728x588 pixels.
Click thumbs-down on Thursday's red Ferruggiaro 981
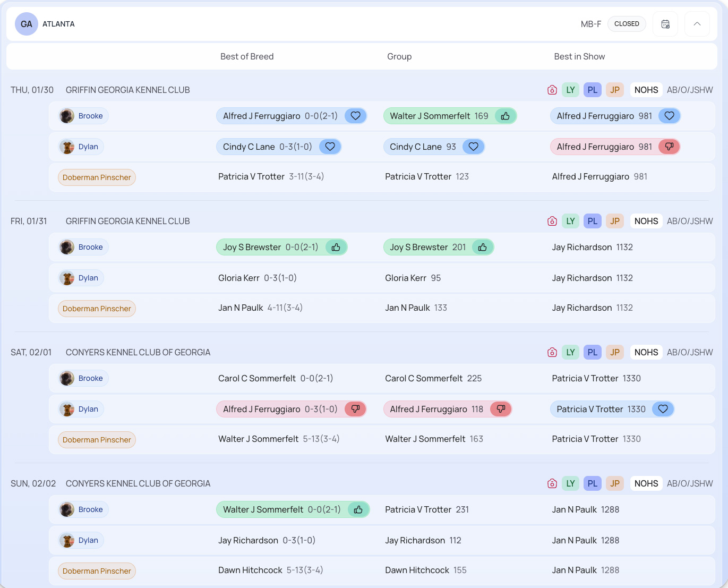669,147
